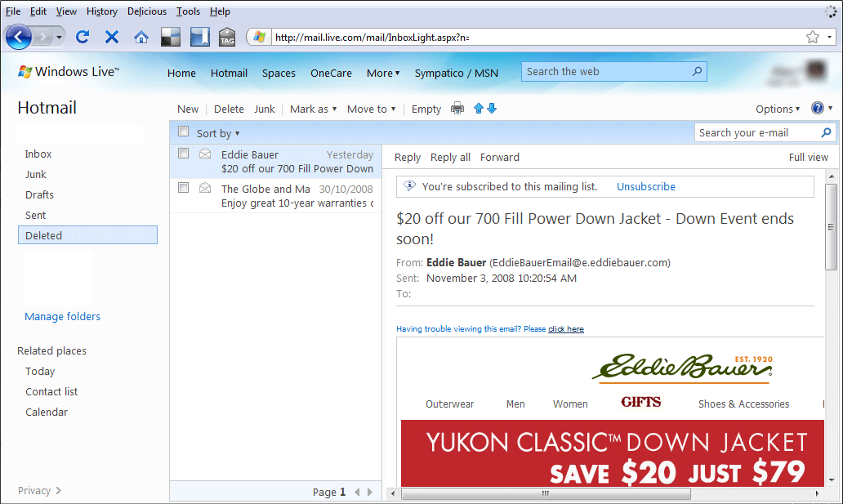Check the Eddie Bauer message checkbox
This screenshot has width=843, height=504.
pyautogui.click(x=183, y=154)
